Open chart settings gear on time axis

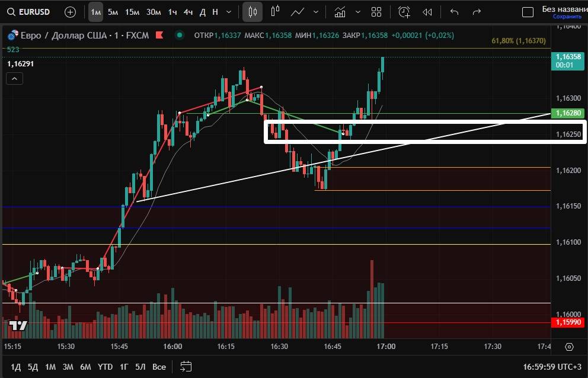570,347
